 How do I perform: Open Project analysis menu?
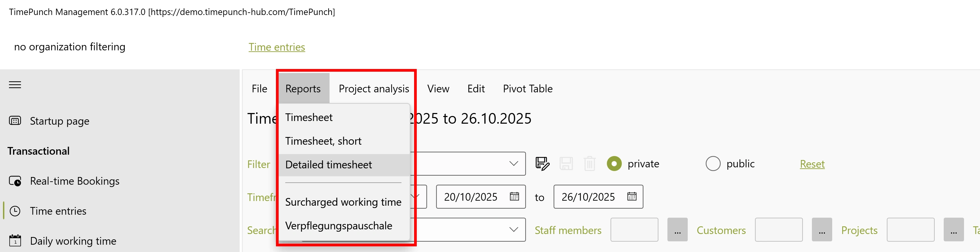coord(373,89)
